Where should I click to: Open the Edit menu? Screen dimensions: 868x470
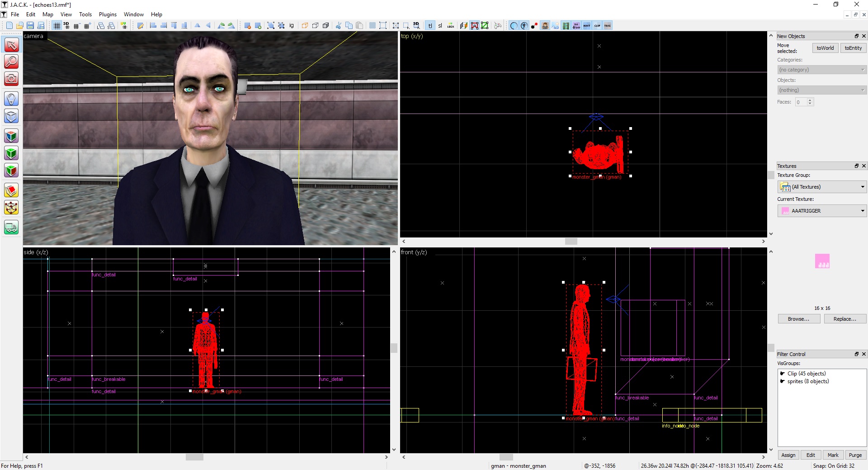(x=31, y=14)
